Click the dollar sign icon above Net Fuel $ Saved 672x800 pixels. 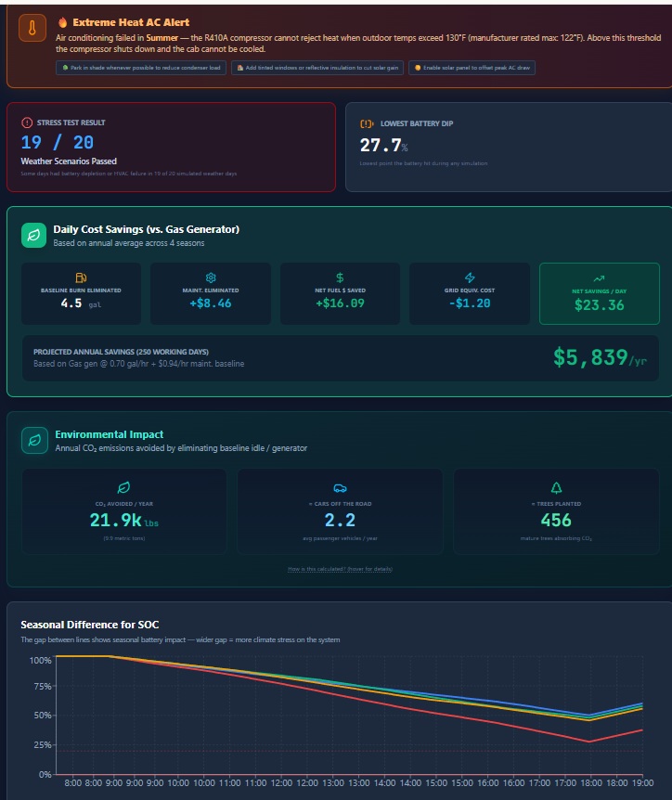[x=340, y=277]
